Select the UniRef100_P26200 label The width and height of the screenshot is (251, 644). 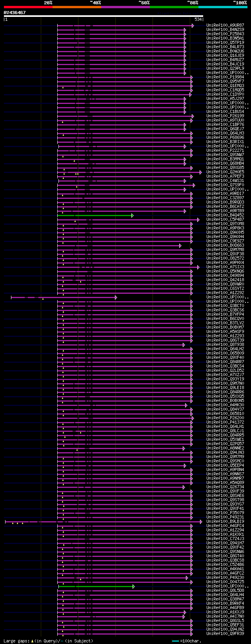[225, 418]
